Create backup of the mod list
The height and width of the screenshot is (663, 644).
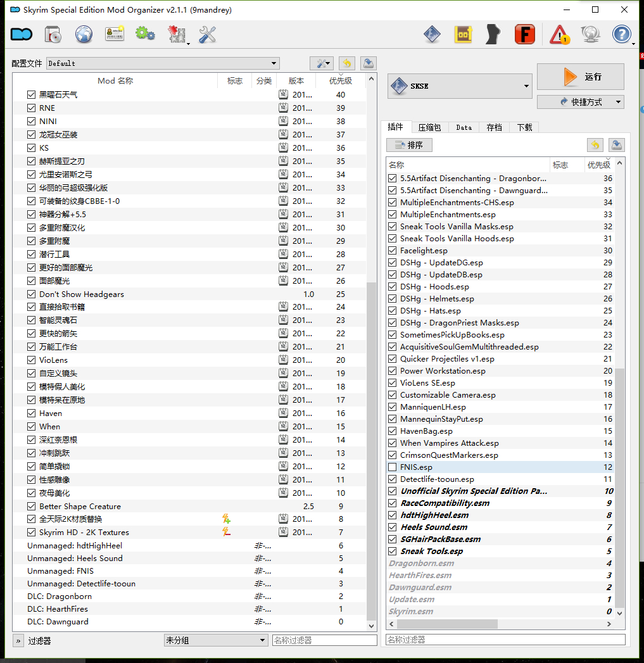click(369, 63)
